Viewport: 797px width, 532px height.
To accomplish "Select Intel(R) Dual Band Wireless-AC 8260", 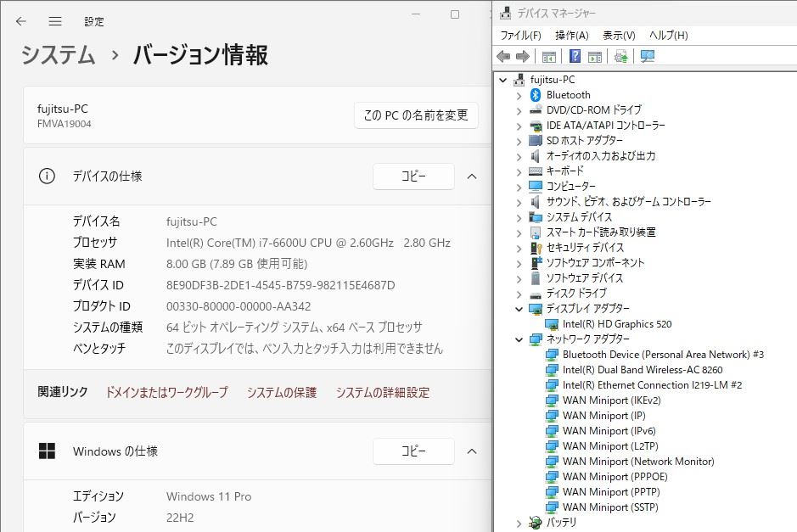I will pos(643,370).
